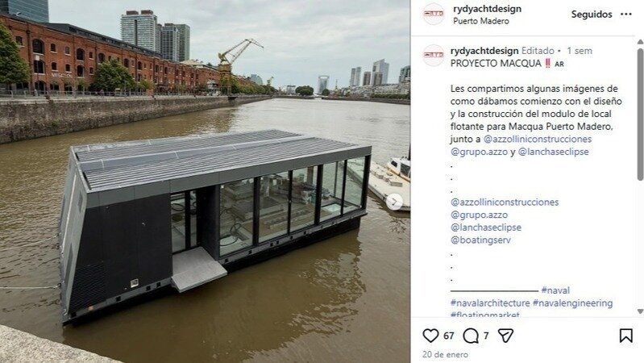Open the #navalarchitecture hashtag
644x363 pixels.
point(490,303)
